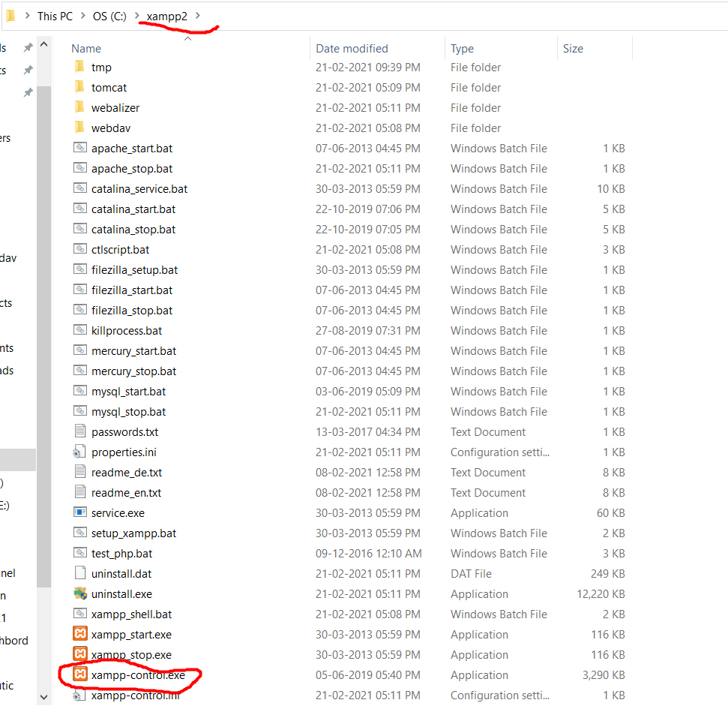Click the test_php.bat file icon
Image resolution: width=728 pixels, height=724 pixels.
(80, 552)
